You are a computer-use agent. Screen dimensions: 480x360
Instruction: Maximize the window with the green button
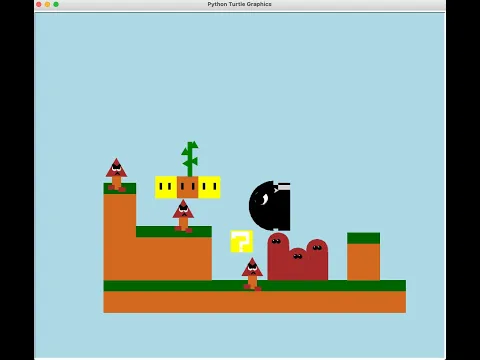pos(56,4)
